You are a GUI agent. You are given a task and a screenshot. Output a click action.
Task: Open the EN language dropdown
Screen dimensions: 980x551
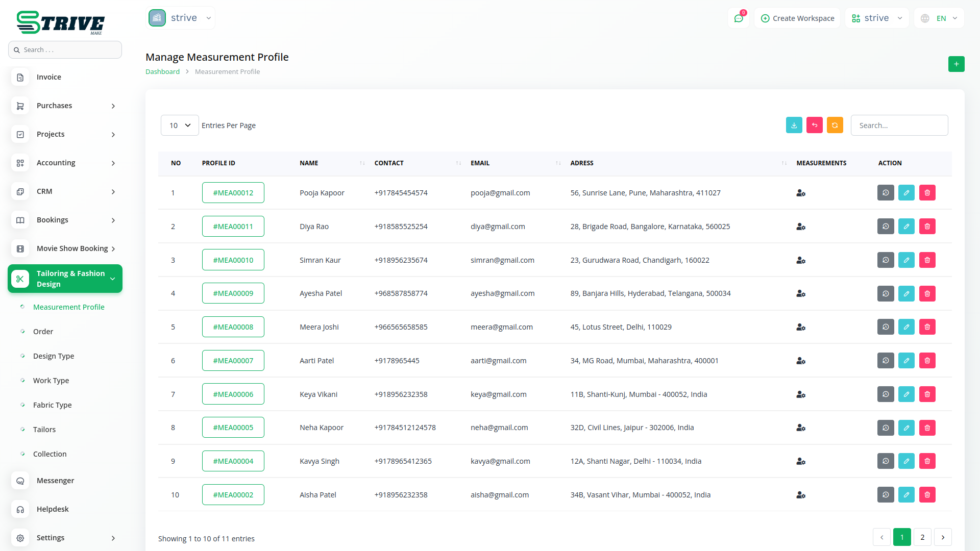[x=939, y=18]
